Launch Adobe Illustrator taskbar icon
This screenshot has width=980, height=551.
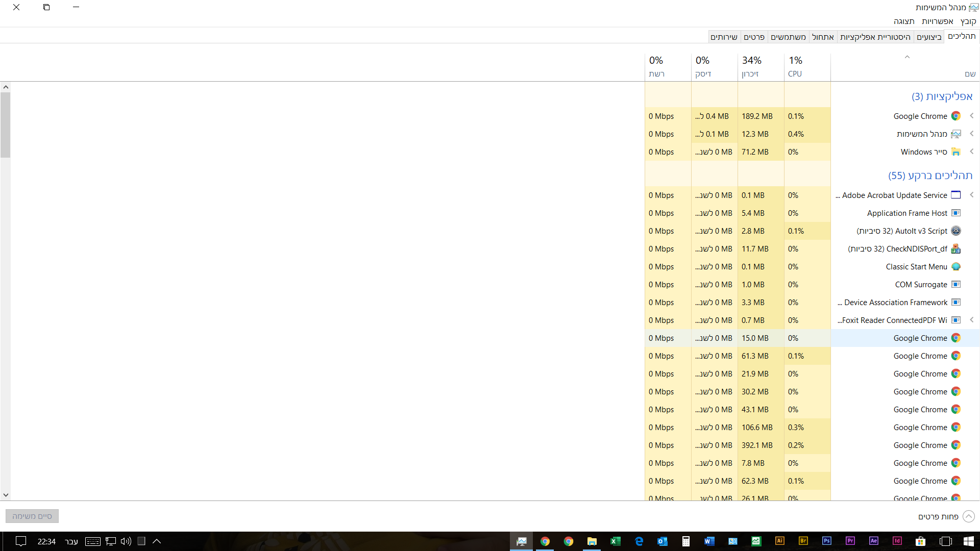[780, 541]
